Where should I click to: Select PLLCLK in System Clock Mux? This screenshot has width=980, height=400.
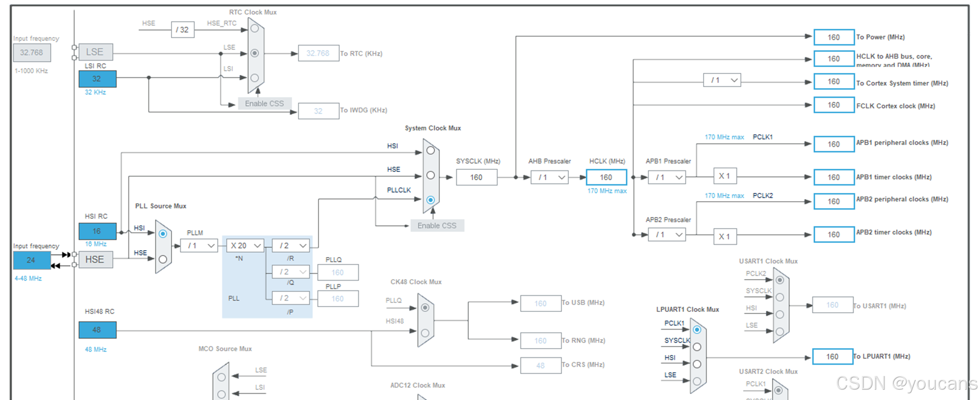431,200
